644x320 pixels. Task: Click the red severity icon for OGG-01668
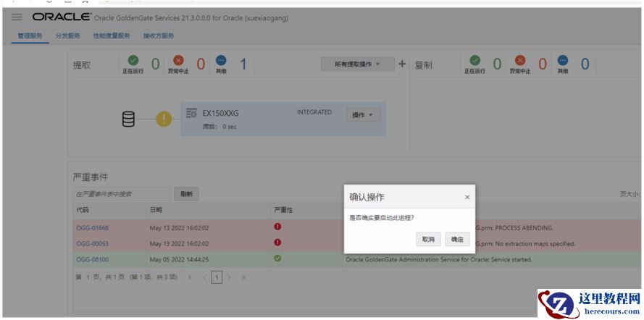coord(277,227)
